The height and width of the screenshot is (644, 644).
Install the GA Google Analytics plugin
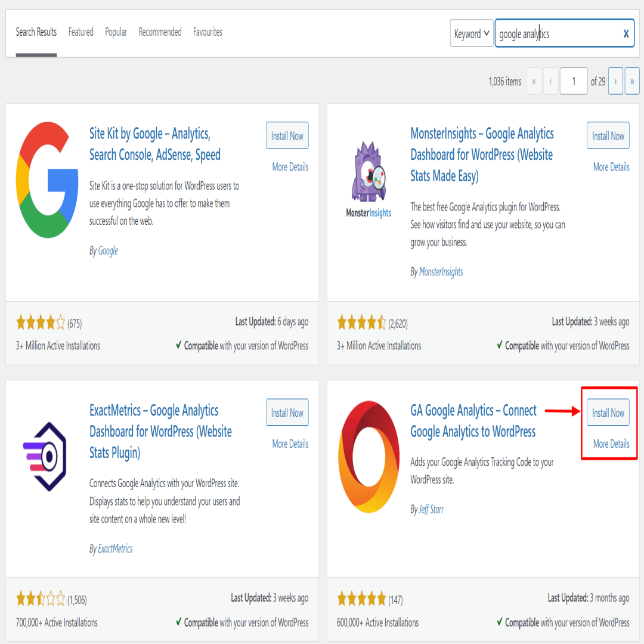pyautogui.click(x=608, y=413)
